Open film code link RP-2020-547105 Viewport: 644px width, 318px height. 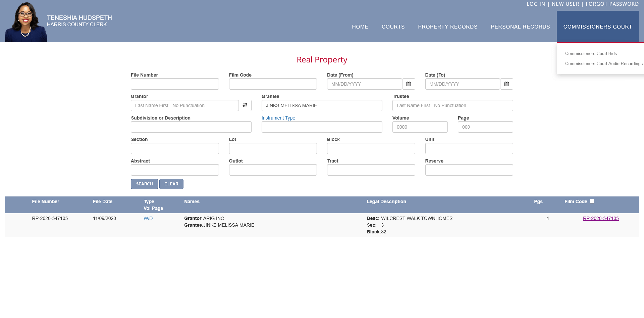(601, 218)
